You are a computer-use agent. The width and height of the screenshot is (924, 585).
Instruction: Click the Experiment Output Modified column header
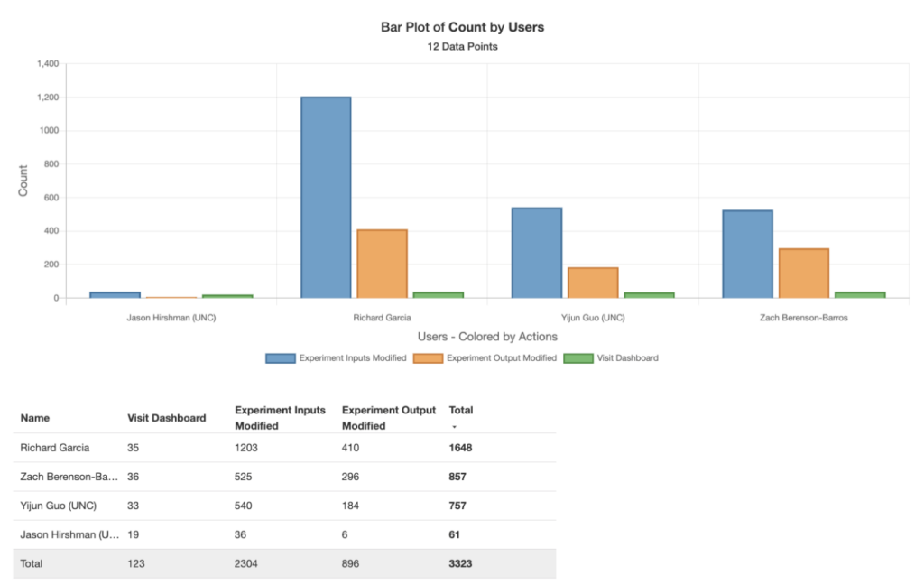tap(389, 418)
